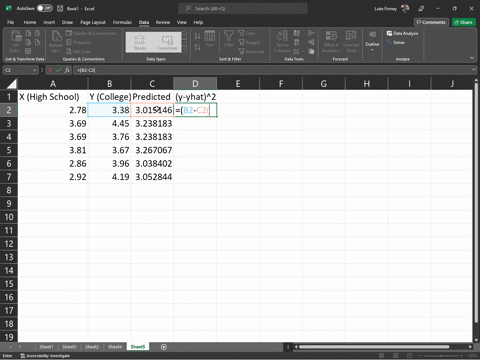Switch to Sheet2 tab
480x360 pixels.
[92, 347]
